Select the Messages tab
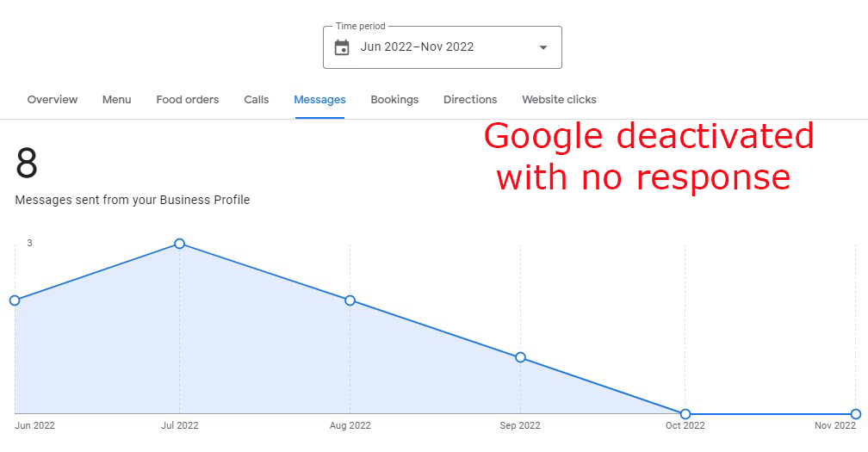The width and height of the screenshot is (868, 452). [x=320, y=100]
